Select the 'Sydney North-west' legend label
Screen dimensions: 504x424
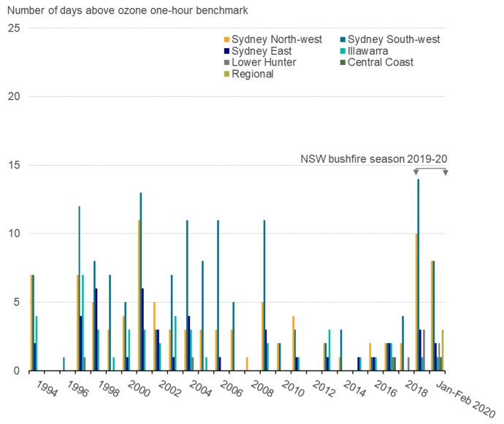pos(277,39)
